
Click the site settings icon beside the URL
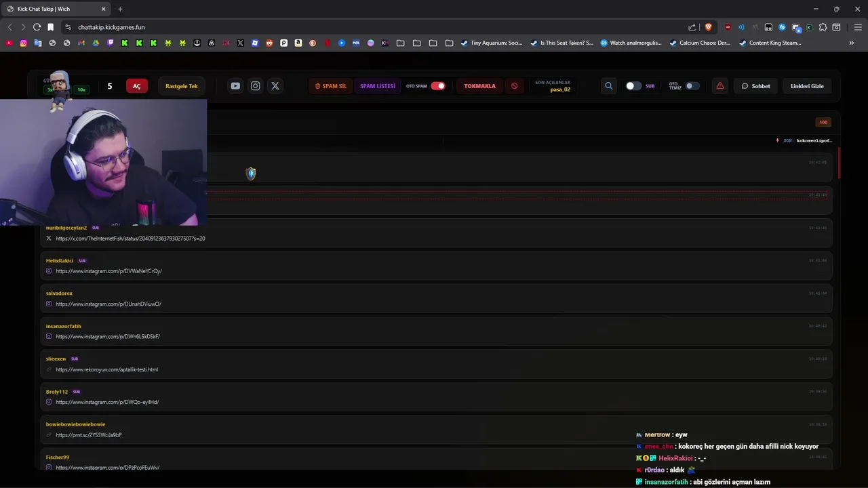pos(68,27)
